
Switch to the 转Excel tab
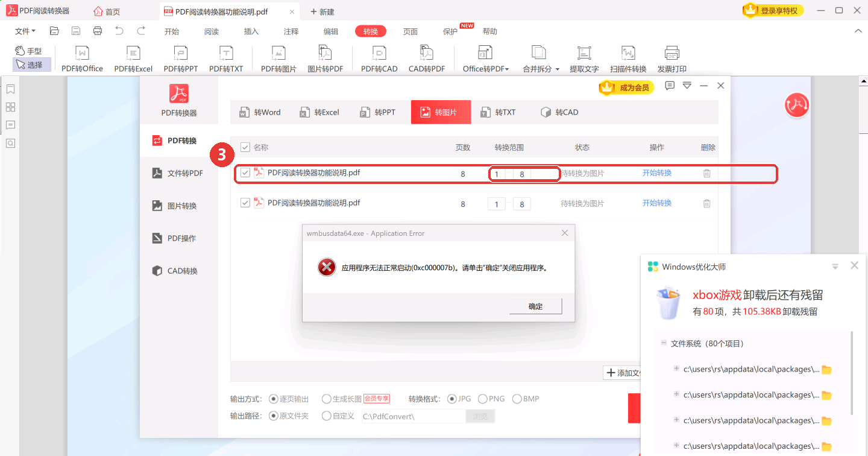[x=320, y=112]
